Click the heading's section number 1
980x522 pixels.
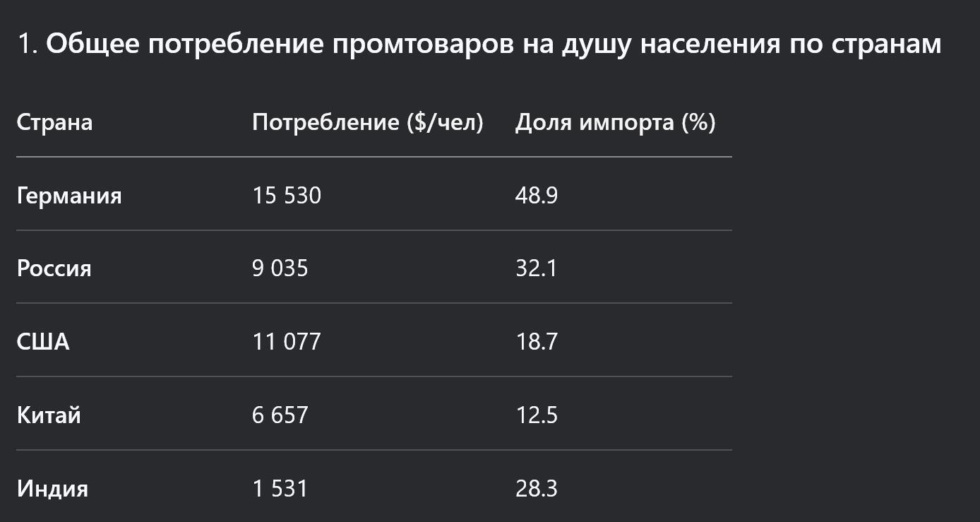26,45
